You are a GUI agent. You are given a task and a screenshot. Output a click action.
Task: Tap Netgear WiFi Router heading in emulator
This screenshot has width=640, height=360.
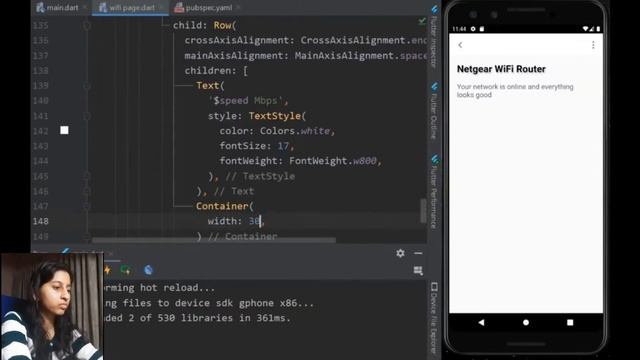tap(501, 69)
